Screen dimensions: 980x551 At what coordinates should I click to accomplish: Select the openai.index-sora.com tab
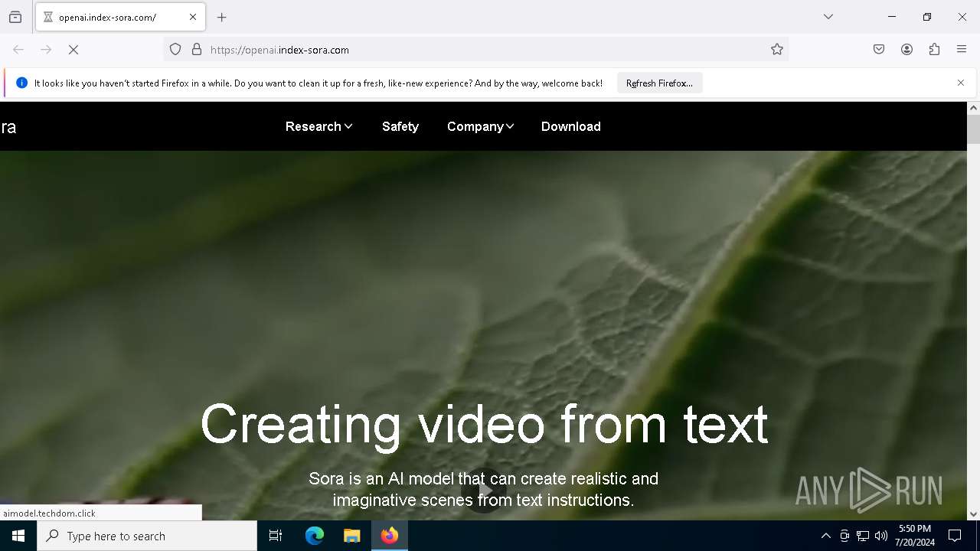[120, 17]
